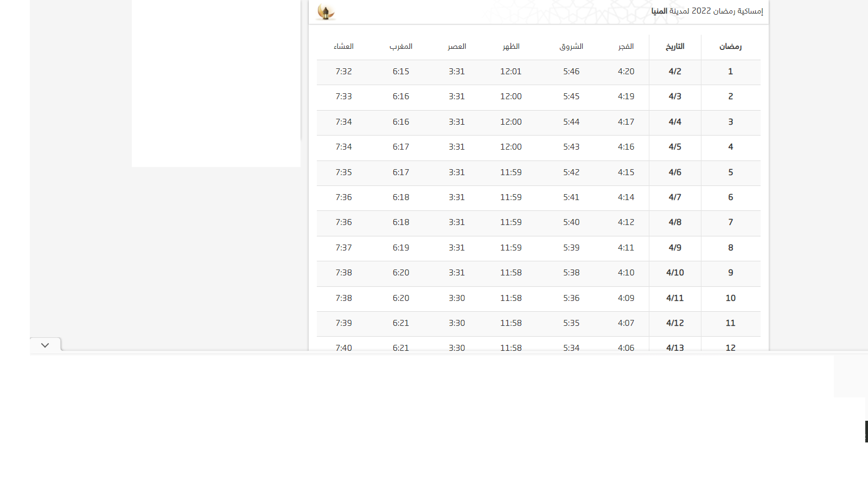Click the Fajr time 4:19 cell
The width and height of the screenshot is (868, 488).
(x=626, y=97)
